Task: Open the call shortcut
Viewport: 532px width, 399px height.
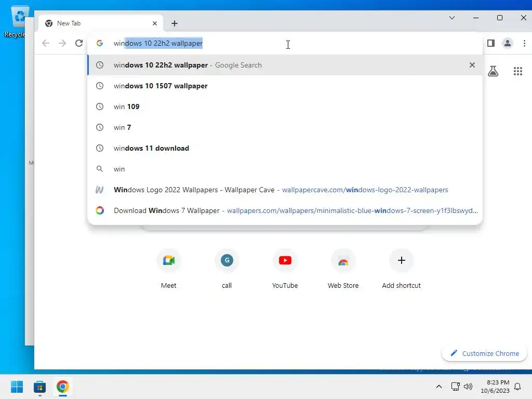Action: pos(227,269)
